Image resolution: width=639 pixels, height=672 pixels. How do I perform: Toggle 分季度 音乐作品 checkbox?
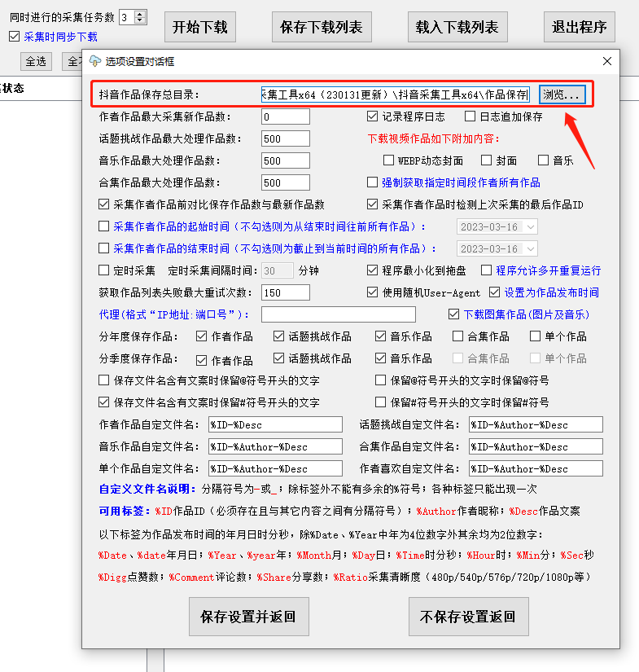pos(380,358)
